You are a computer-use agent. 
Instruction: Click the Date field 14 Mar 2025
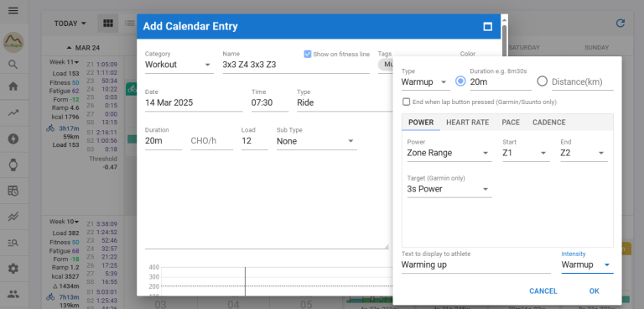click(194, 103)
